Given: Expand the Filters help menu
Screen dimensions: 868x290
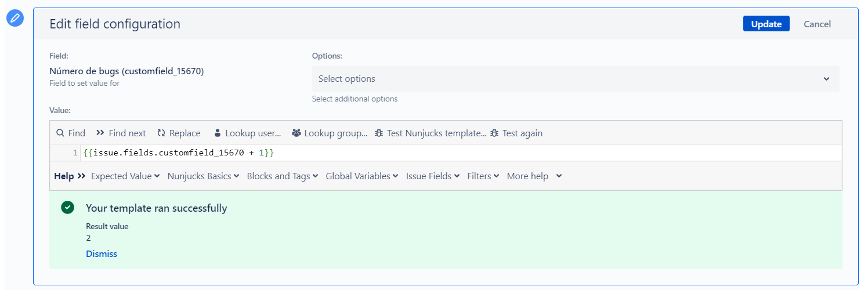Looking at the screenshot, I should tap(483, 176).
